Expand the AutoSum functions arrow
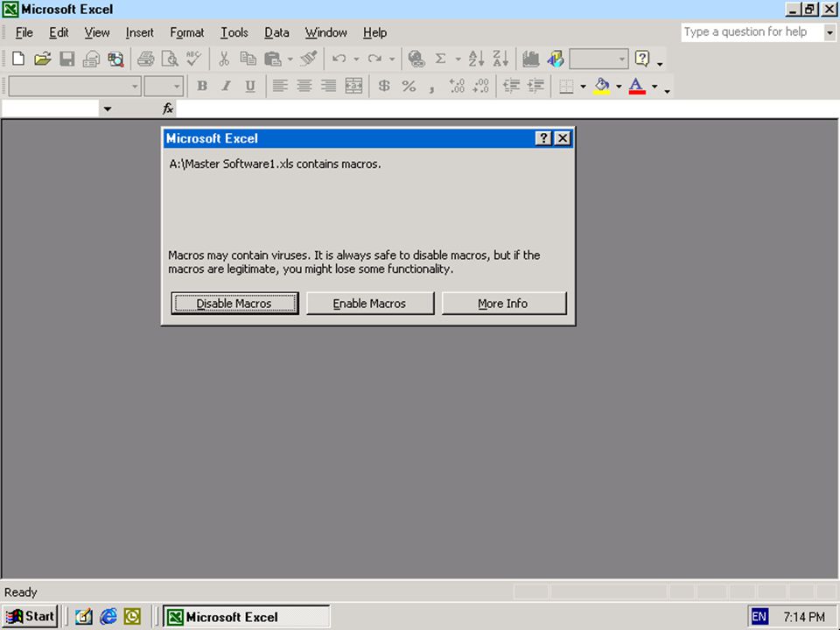 click(x=458, y=59)
